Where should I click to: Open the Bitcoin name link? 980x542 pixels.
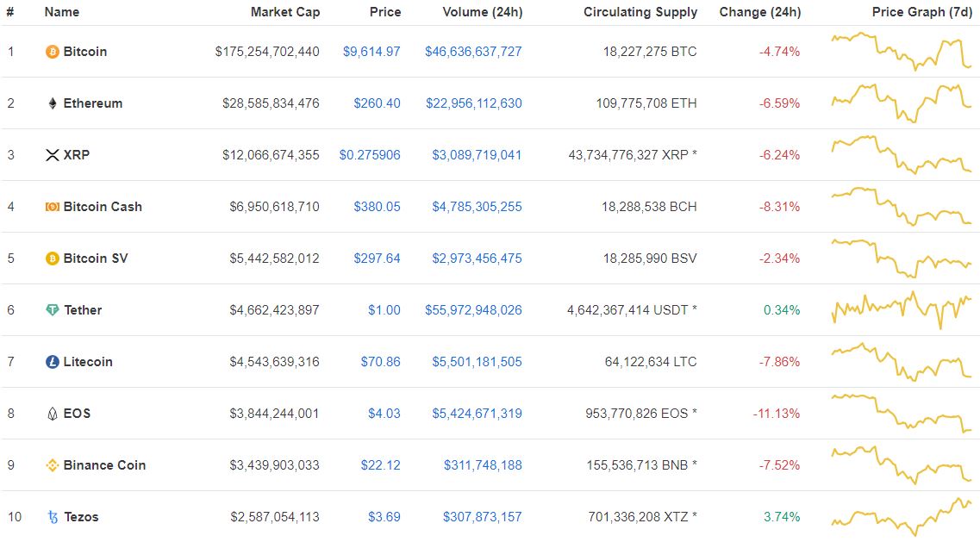(85, 51)
